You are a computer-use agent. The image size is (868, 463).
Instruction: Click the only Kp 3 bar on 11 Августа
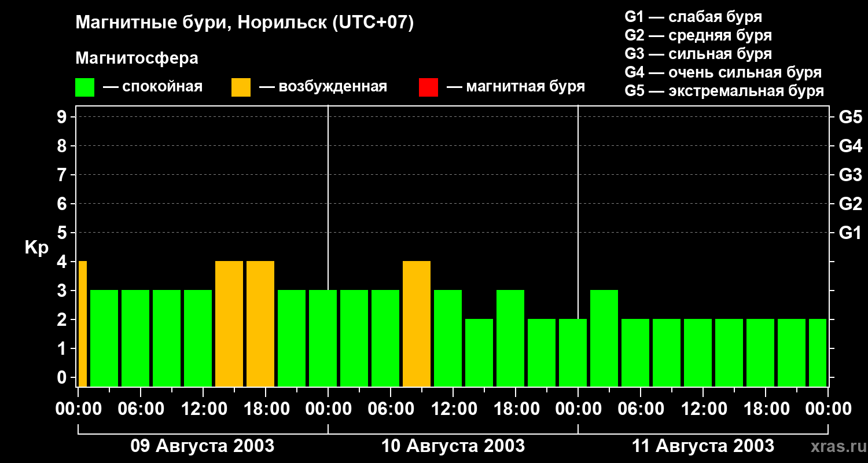[x=604, y=338]
